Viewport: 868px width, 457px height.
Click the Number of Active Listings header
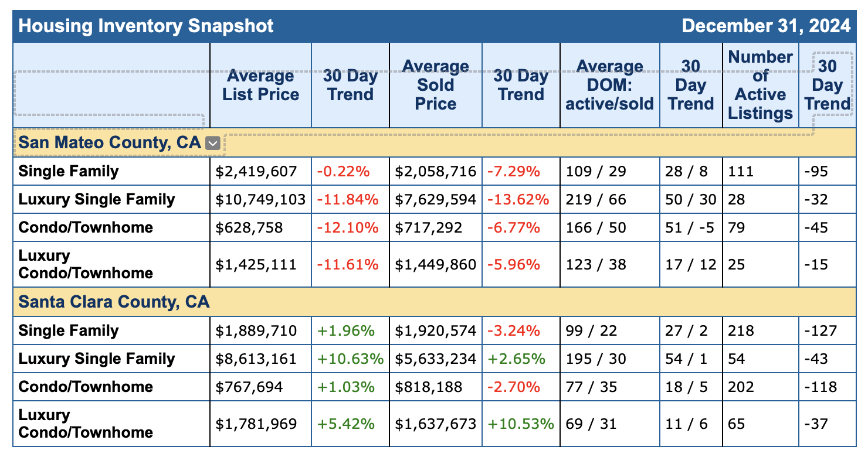point(760,86)
